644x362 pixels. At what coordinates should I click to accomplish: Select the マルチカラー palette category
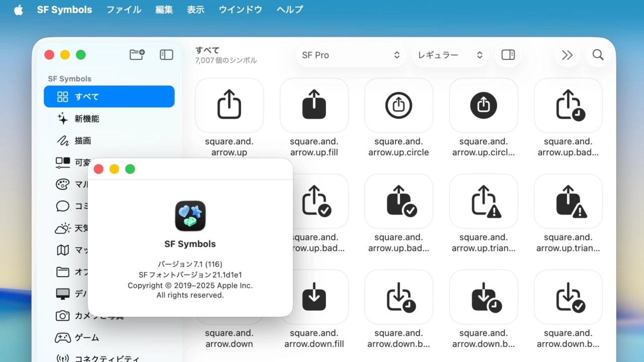coord(64,184)
